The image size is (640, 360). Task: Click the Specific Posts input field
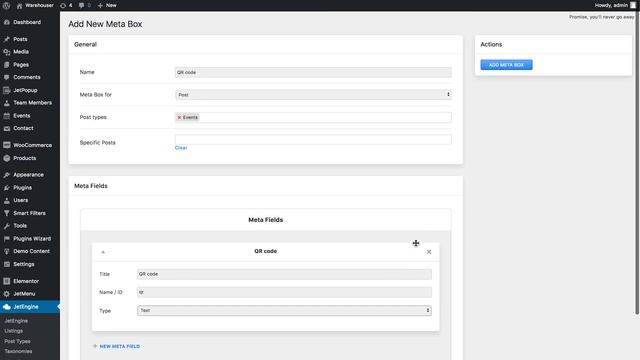pos(313,140)
